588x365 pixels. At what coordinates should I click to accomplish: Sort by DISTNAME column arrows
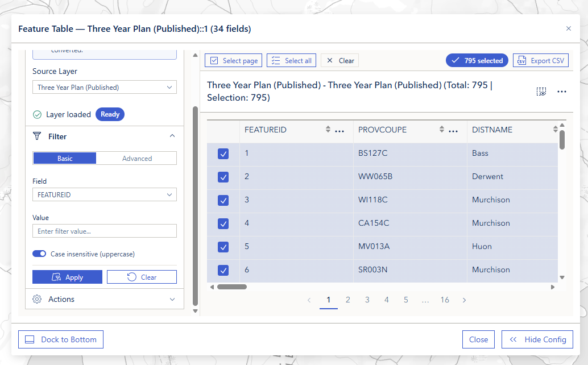pos(556,129)
